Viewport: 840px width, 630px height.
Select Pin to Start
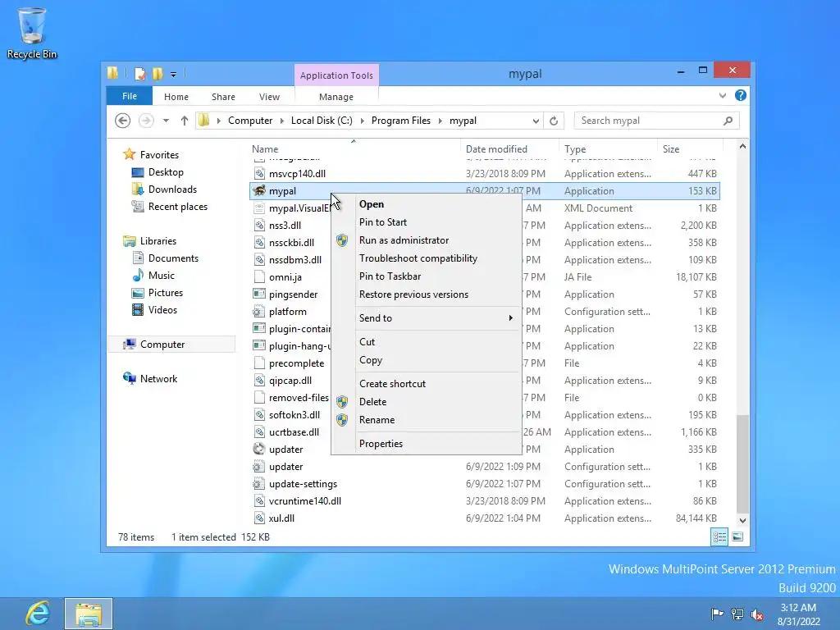427,222
